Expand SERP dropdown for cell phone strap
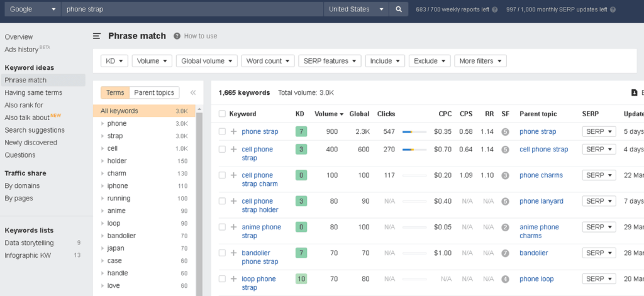 [598, 150]
